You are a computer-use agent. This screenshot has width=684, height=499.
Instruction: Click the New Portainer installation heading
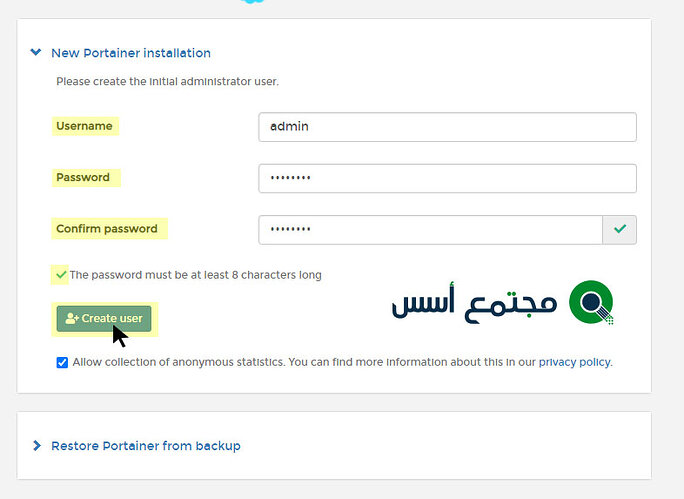click(130, 53)
